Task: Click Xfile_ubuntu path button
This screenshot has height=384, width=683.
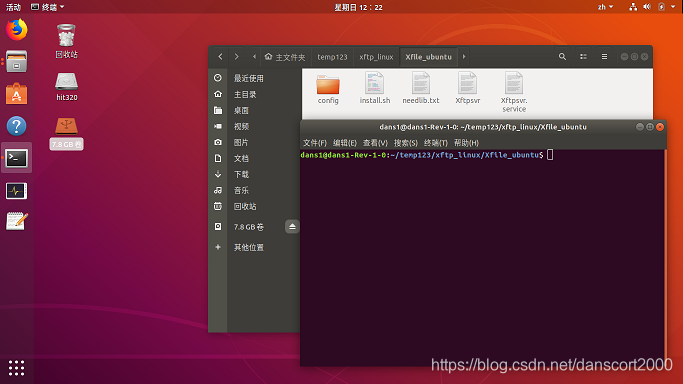Action: 429,57
